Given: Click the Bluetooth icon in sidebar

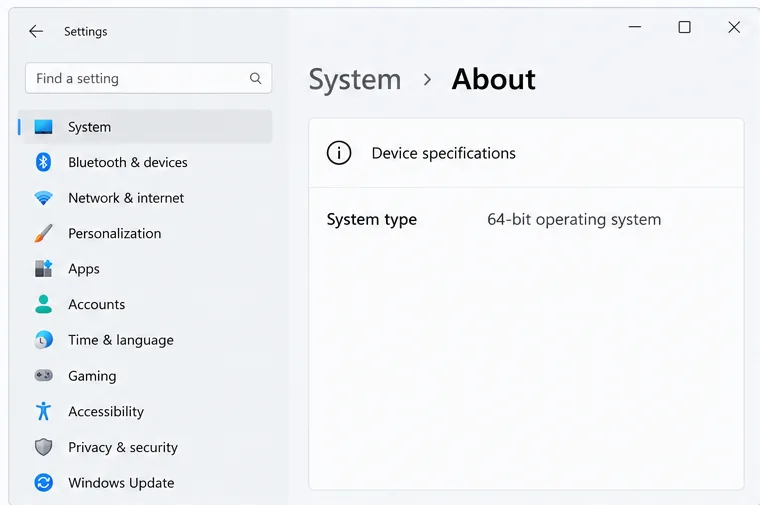Looking at the screenshot, I should (43, 162).
